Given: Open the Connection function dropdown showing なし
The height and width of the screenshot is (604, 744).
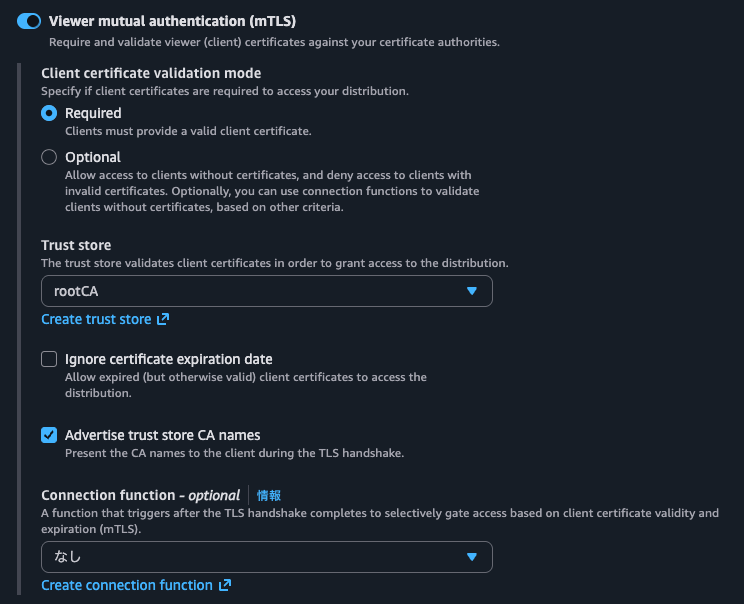Looking at the screenshot, I should [x=266, y=557].
